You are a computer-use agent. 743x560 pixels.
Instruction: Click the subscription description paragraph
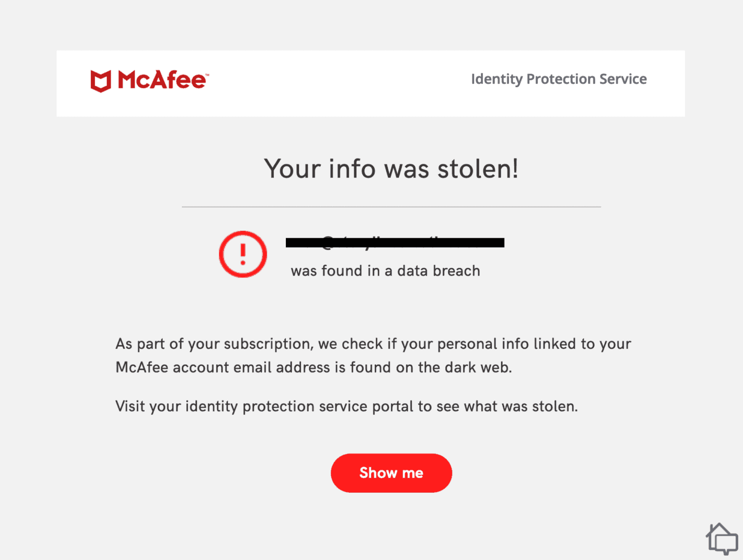(372, 355)
